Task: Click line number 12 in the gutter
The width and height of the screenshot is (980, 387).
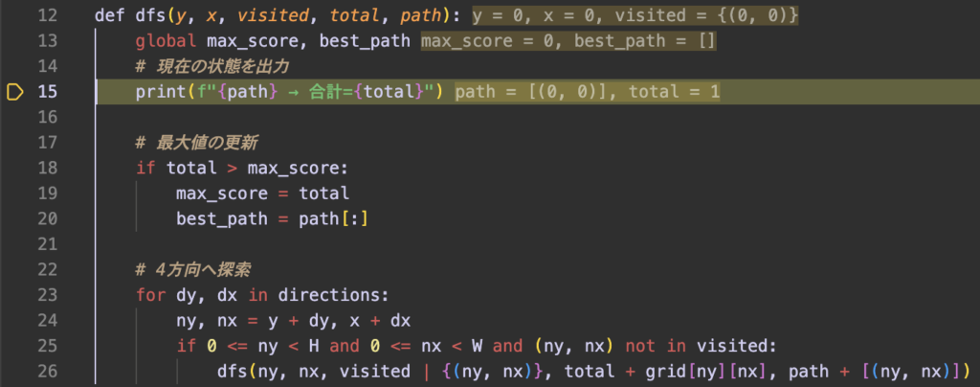Action: [48, 16]
